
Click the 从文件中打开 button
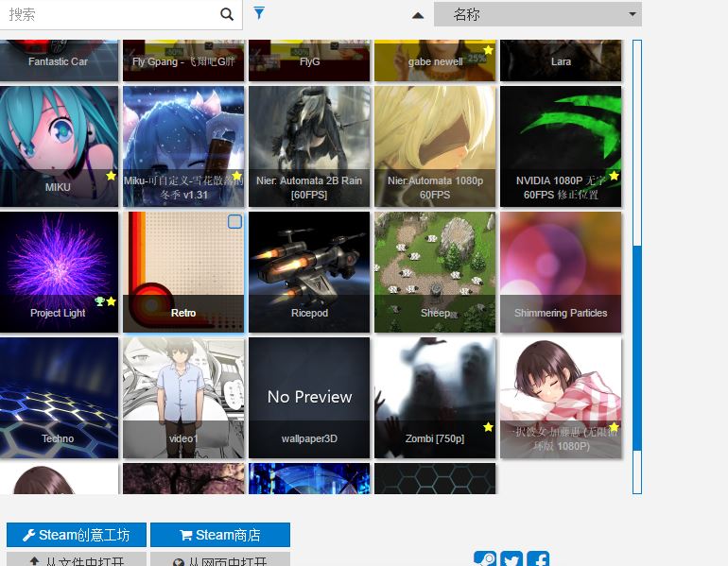77,559
